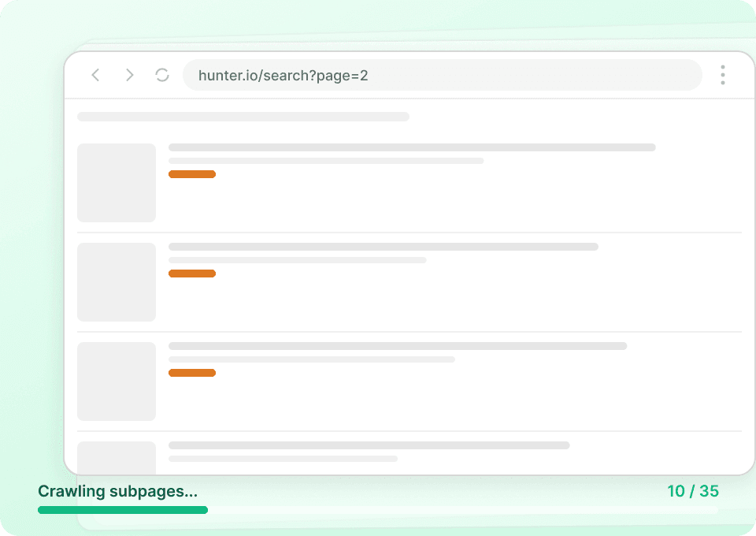Open the first result thumbnail
This screenshot has width=756, height=536.
[x=116, y=182]
